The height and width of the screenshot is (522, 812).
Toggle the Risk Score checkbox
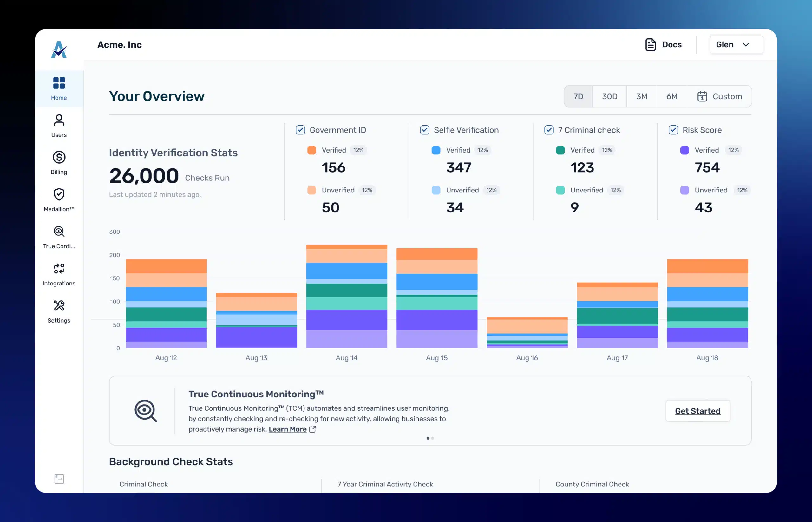tap(673, 130)
